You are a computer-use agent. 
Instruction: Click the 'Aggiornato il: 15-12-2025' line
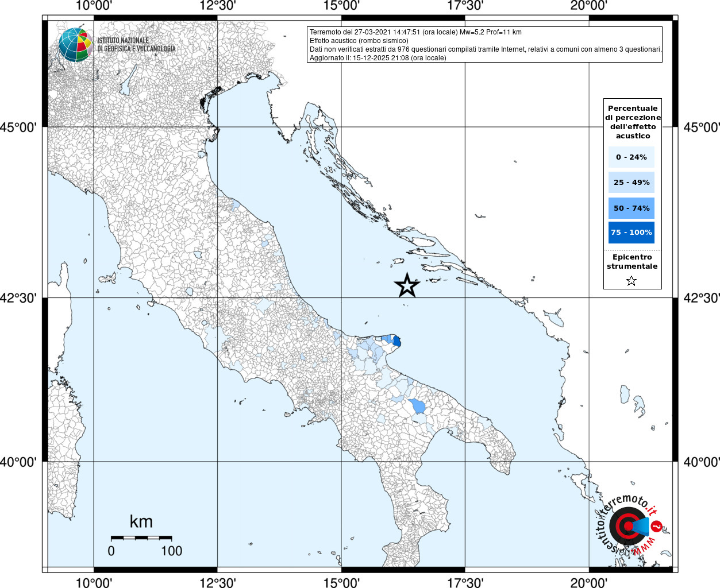(378, 58)
